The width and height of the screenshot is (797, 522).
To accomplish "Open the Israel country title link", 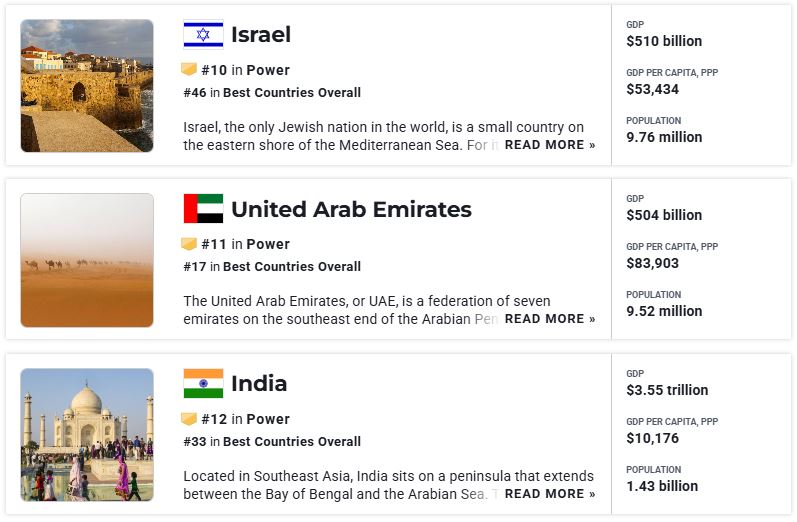I will (260, 35).
